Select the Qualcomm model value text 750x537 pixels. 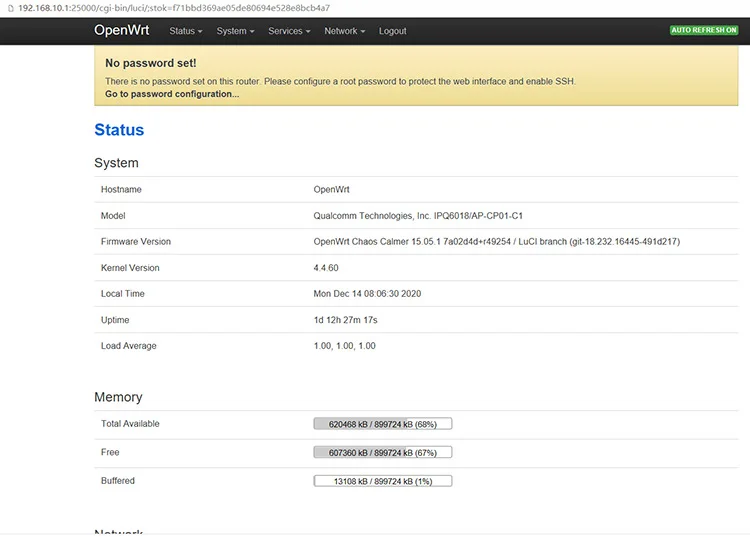coord(418,216)
